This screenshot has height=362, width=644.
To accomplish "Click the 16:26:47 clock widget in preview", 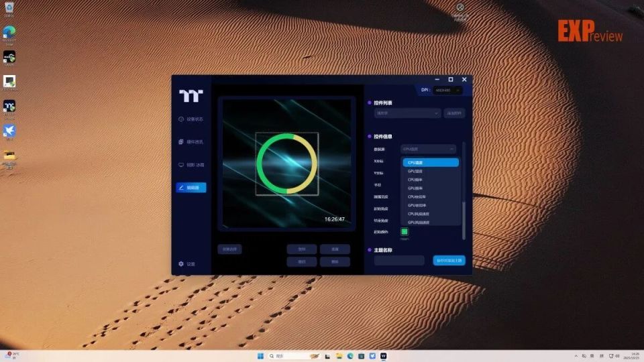I will 334,219.
